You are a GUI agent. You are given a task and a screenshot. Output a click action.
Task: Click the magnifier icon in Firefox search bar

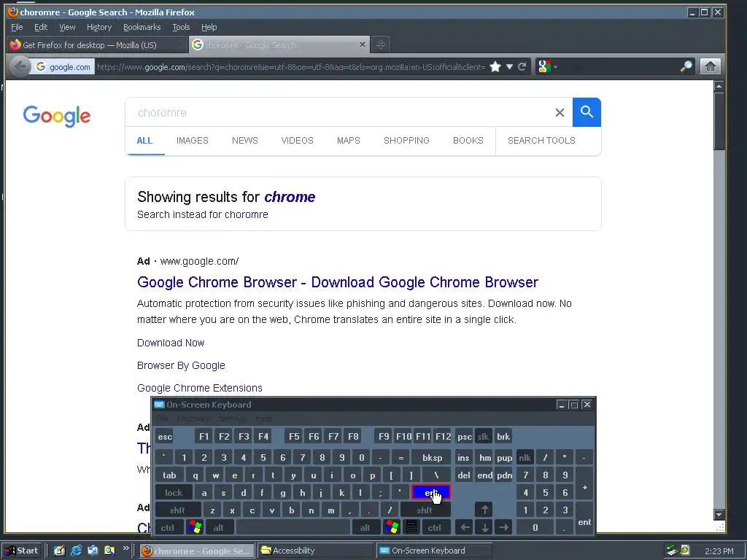[x=686, y=66]
